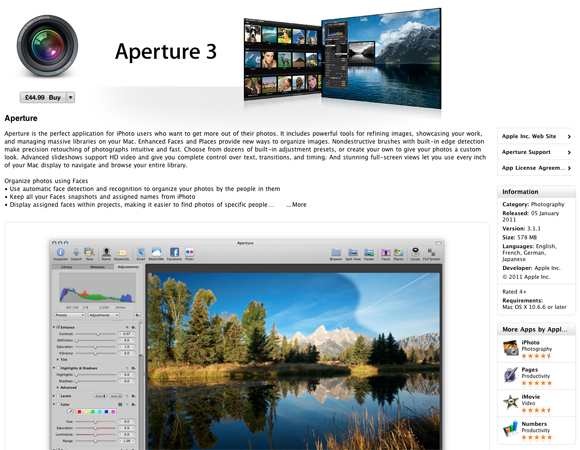The height and width of the screenshot is (450, 580).
Task: Switch to Browser view icon
Action: click(336, 253)
